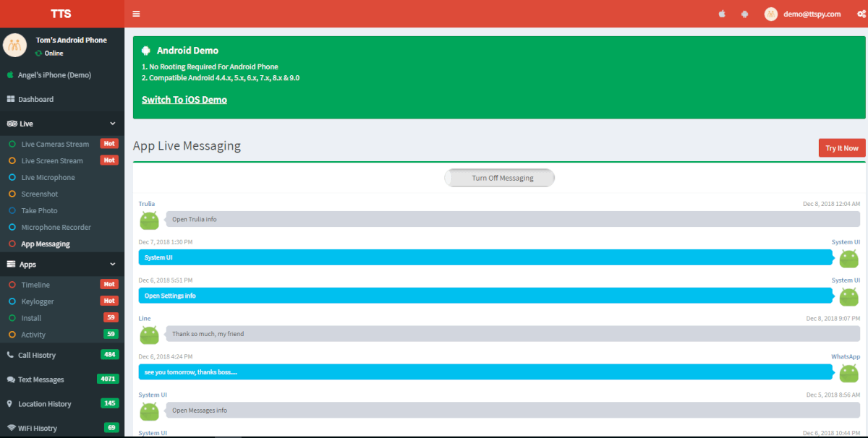Click the 484 badge on Call History
This screenshot has height=438, width=868.
(x=110, y=355)
